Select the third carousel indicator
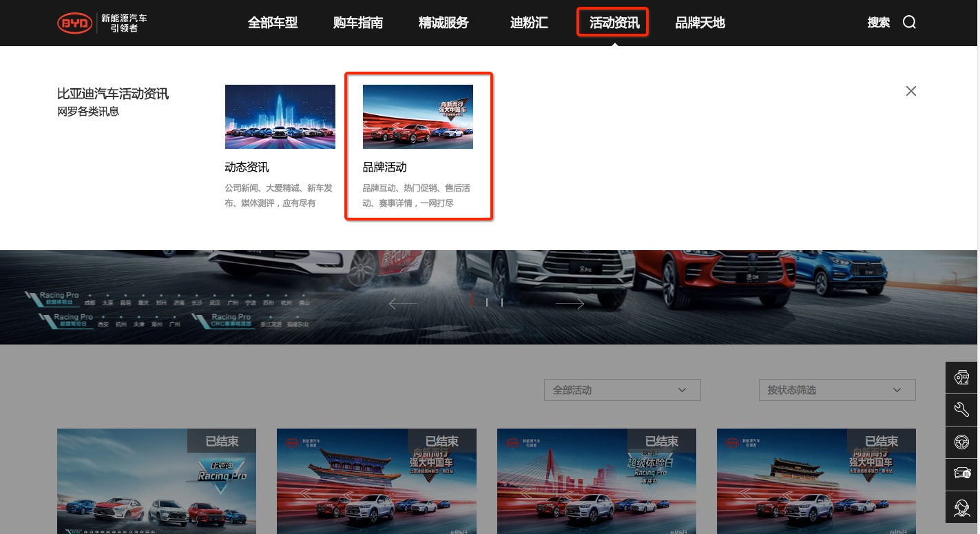This screenshot has width=980, height=534. [x=502, y=302]
